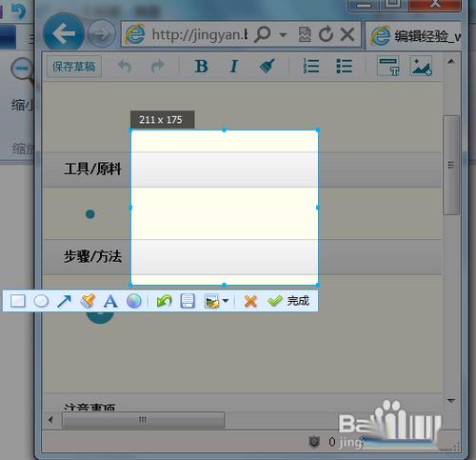Click zoom-out magnifier in background window
The width and height of the screenshot is (476, 460).
pyautogui.click(x=23, y=70)
